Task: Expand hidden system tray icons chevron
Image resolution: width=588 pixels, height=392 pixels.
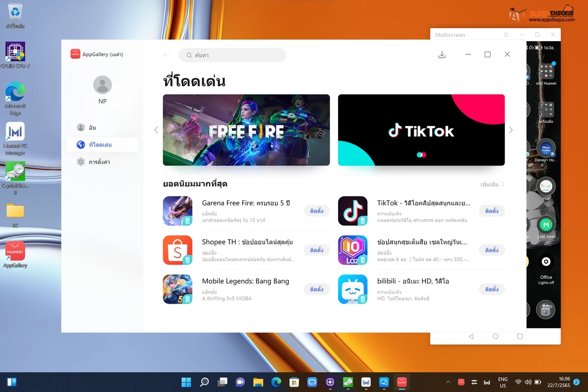Action: tap(448, 382)
